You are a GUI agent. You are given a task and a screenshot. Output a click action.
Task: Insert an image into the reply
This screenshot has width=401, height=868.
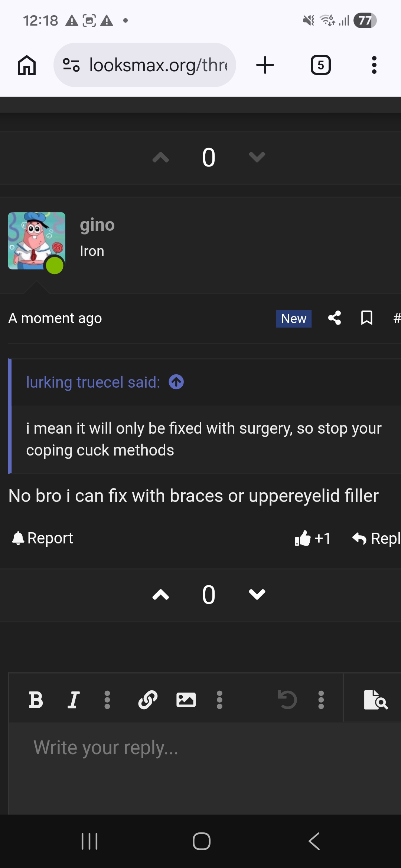pyautogui.click(x=186, y=700)
